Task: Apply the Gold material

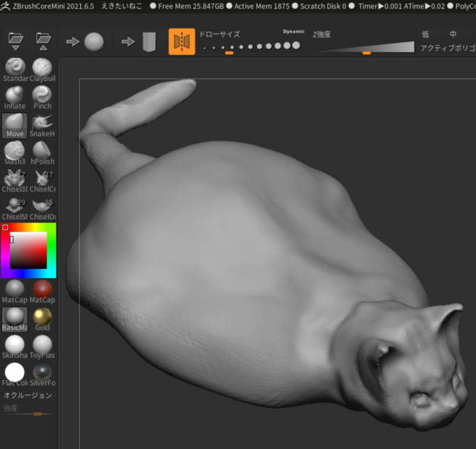Action: click(42, 319)
